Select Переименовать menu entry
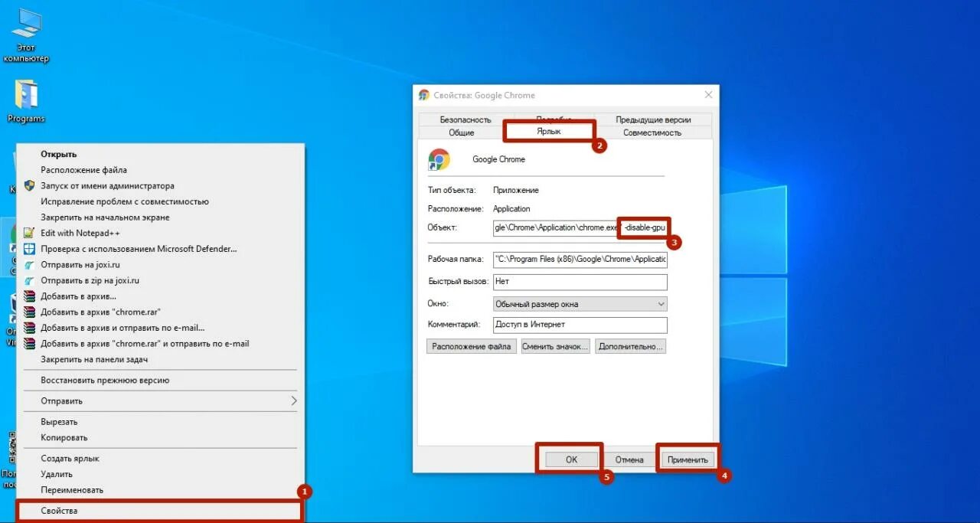Screen dimensions: 980x523 point(161,490)
